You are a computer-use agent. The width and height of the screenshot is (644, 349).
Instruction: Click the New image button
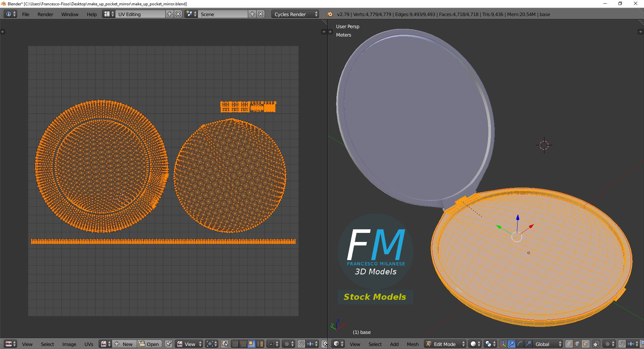click(x=125, y=344)
